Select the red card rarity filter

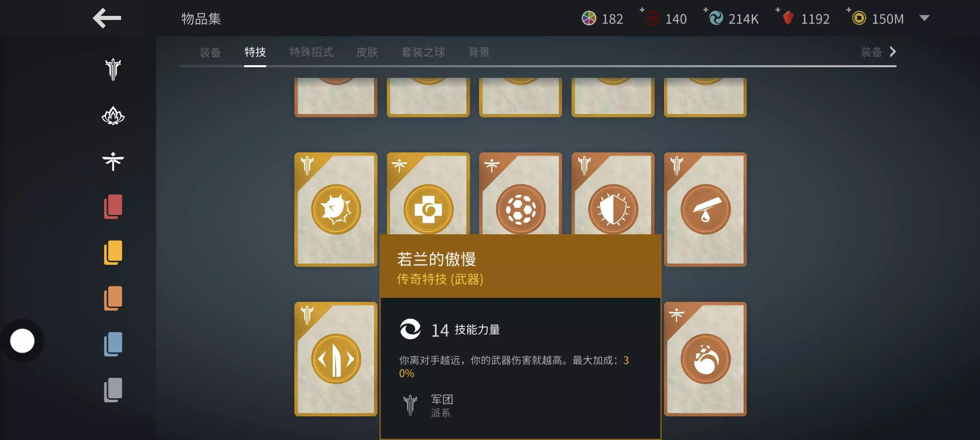[113, 207]
